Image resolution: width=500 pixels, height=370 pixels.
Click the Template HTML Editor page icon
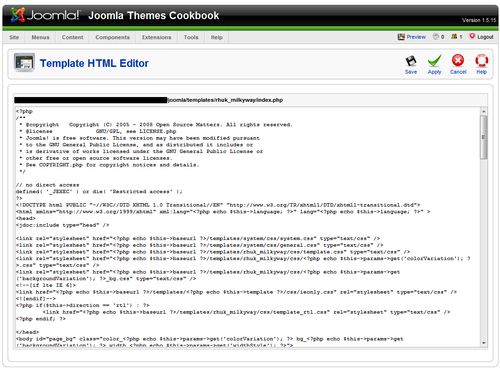[x=24, y=63]
